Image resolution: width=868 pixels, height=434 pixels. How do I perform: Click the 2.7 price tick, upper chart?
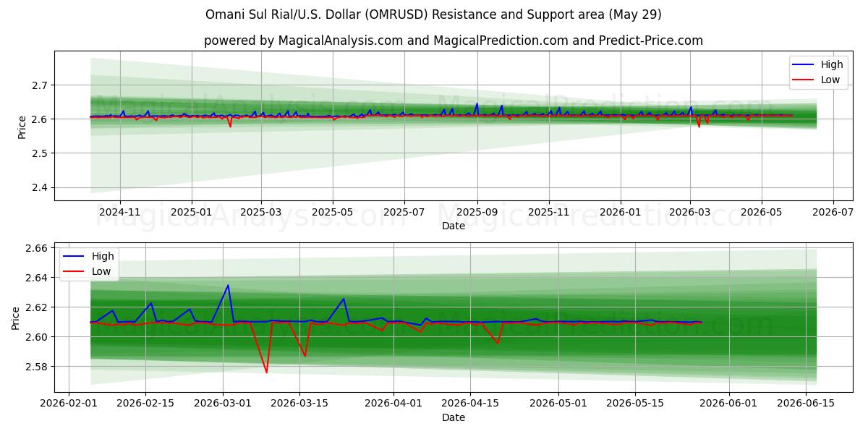click(41, 85)
